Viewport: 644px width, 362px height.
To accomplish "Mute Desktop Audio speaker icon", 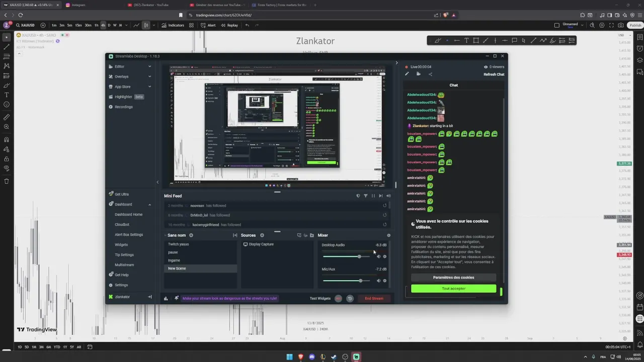I will (379, 256).
